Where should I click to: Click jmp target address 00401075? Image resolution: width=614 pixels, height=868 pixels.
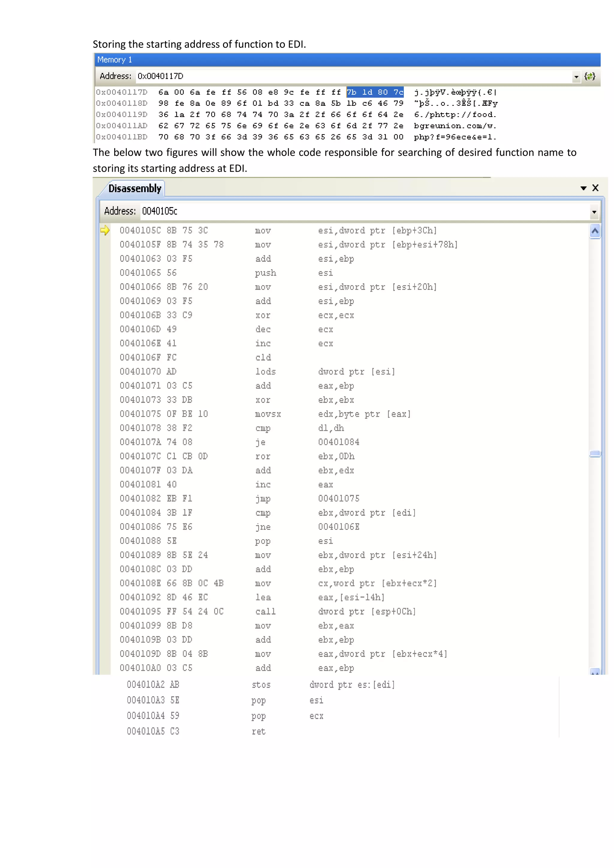click(x=339, y=498)
